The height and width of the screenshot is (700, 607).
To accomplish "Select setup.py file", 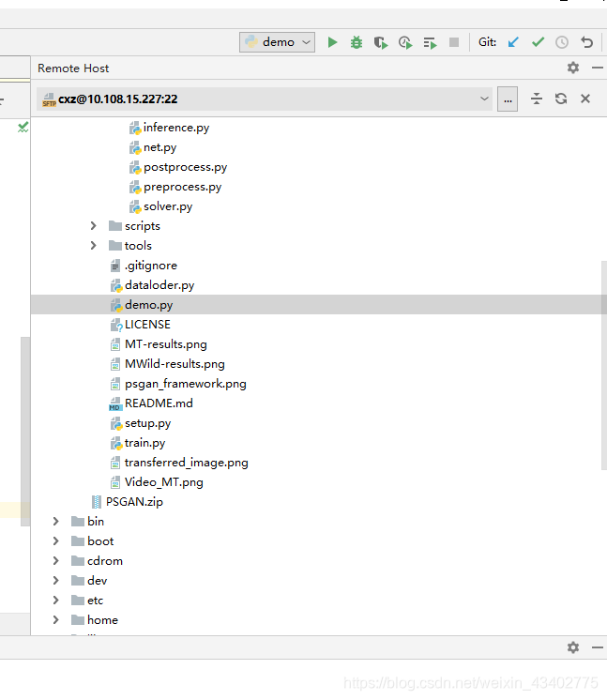I will coord(141,423).
